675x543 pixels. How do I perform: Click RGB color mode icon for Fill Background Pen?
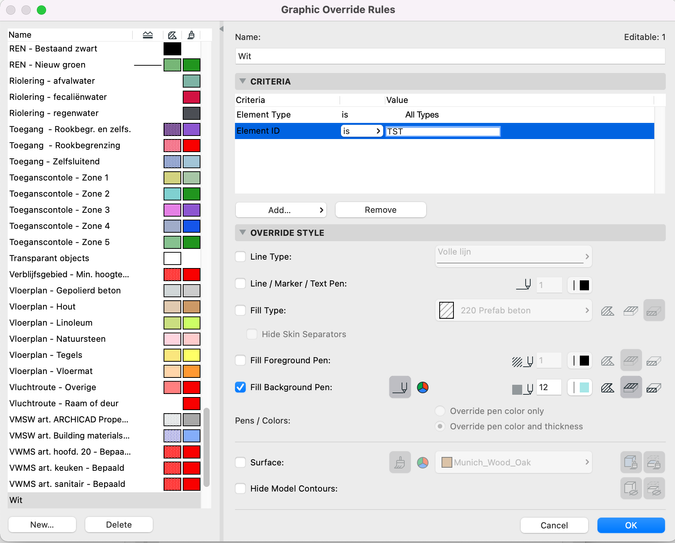click(423, 388)
